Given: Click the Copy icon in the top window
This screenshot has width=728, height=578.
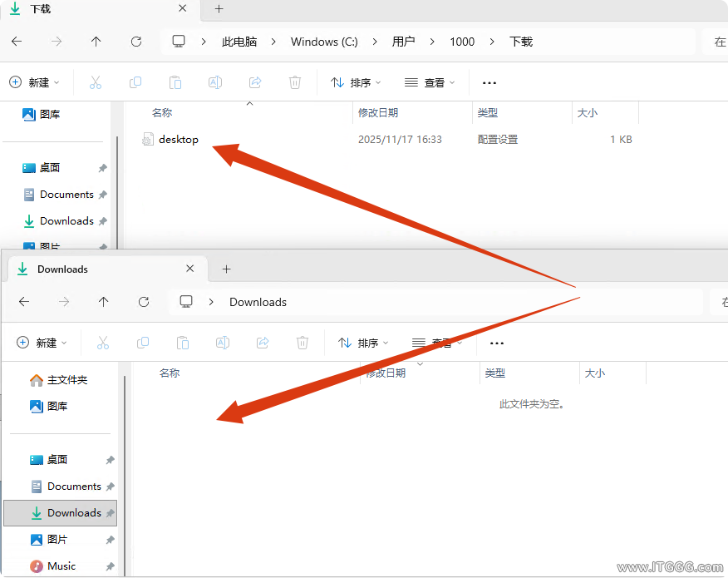Looking at the screenshot, I should pos(135,82).
